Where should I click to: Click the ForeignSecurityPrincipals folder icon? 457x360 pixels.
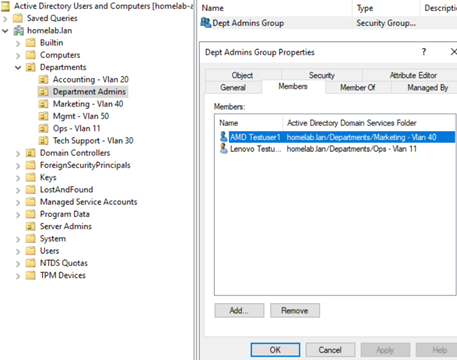[31, 165]
